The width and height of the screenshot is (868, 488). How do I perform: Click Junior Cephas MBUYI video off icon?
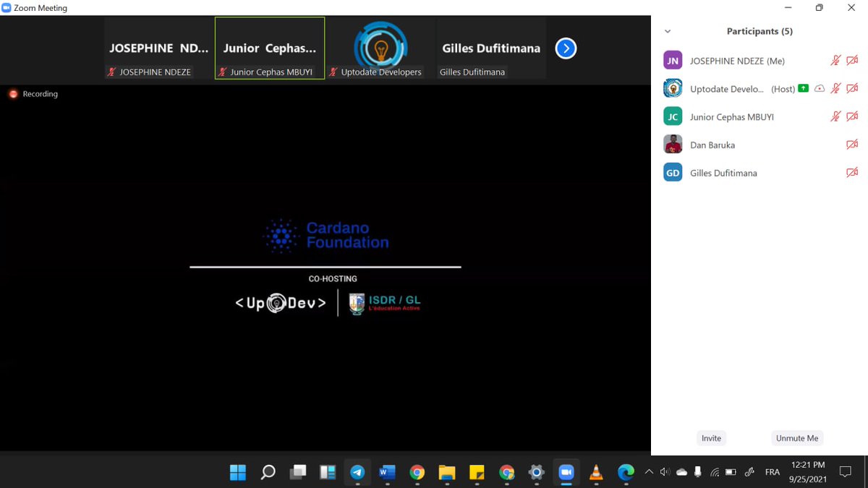[x=852, y=116]
